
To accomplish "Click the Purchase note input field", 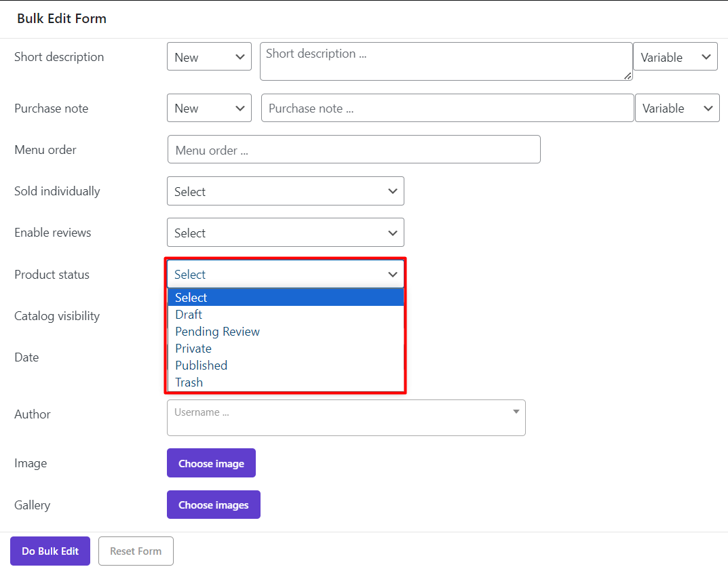I will click(447, 109).
